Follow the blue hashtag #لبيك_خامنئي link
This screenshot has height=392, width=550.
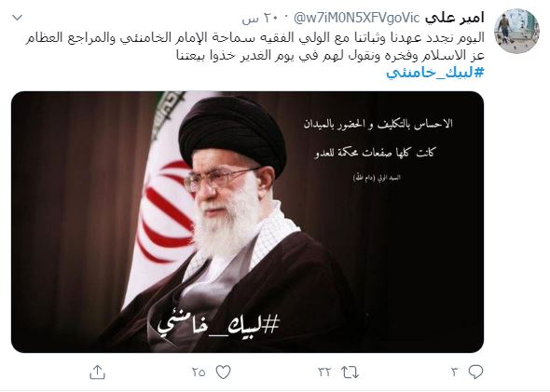coord(435,73)
